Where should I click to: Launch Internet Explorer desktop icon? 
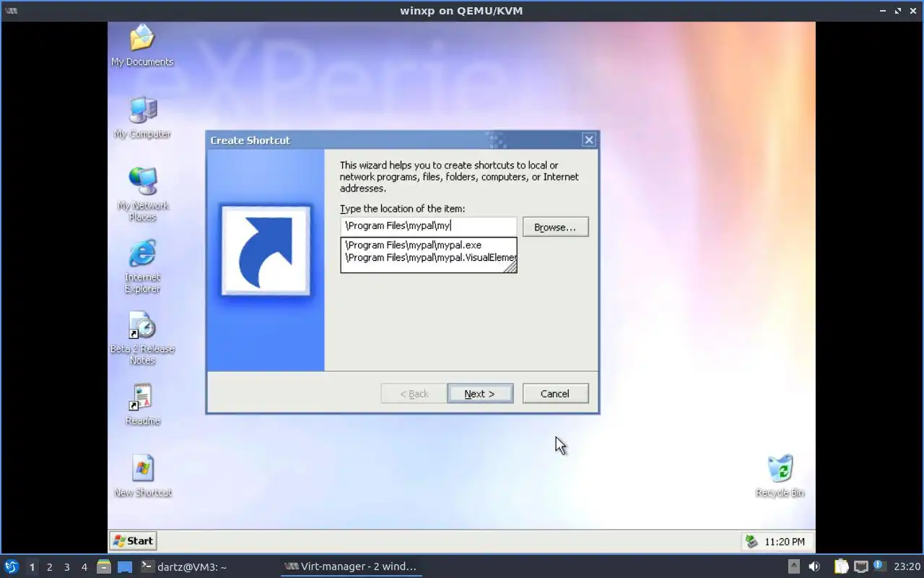142,267
